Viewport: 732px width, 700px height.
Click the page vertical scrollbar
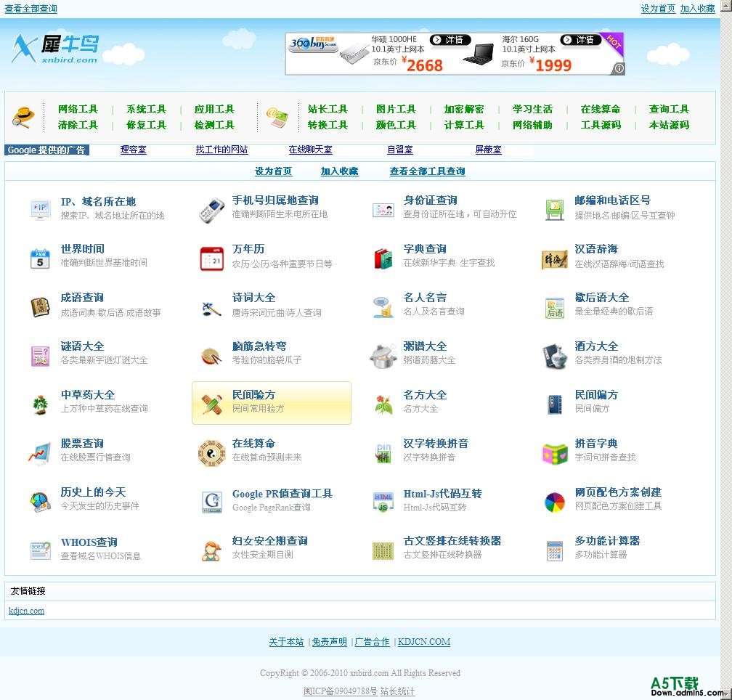coord(726,350)
